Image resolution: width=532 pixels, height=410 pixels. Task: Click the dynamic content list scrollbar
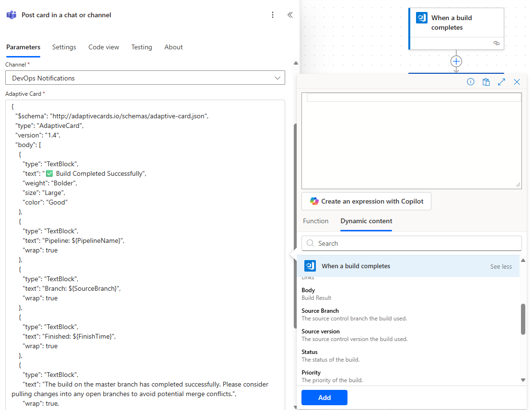pyautogui.click(x=523, y=319)
